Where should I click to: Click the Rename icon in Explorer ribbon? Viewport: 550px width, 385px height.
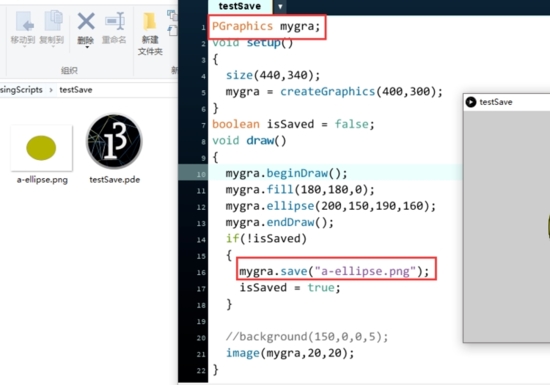(x=115, y=21)
